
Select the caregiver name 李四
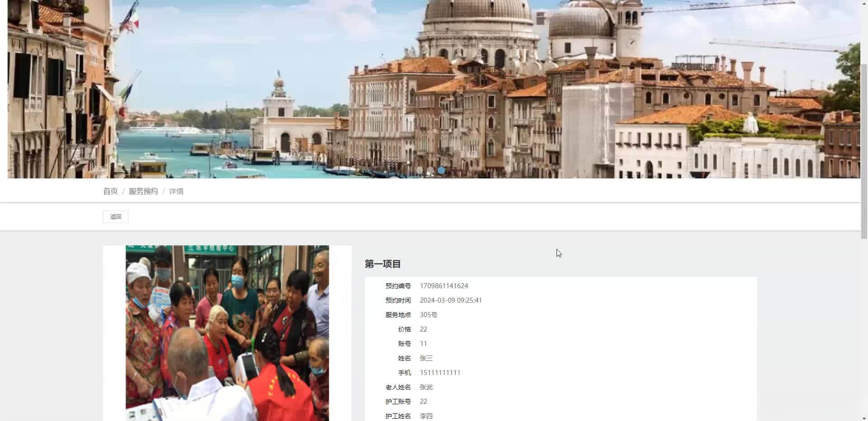point(426,416)
